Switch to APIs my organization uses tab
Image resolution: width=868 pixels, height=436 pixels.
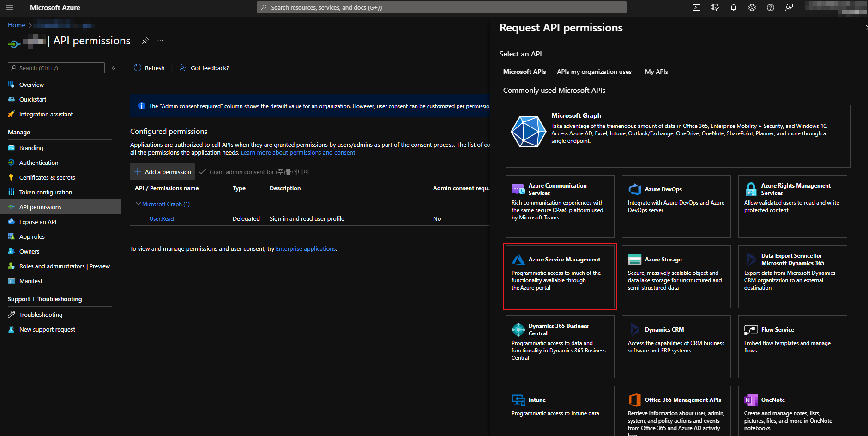(594, 72)
